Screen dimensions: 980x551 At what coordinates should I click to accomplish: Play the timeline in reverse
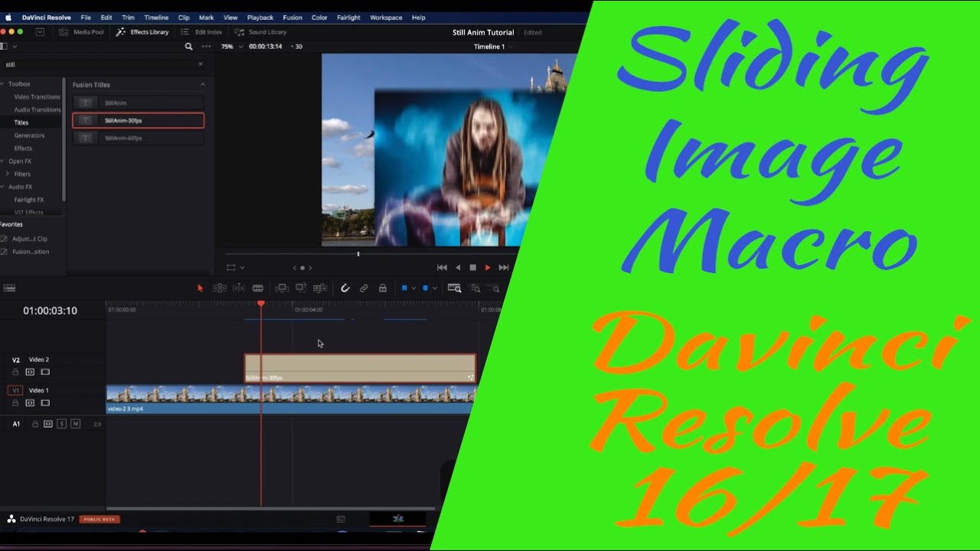pyautogui.click(x=458, y=268)
